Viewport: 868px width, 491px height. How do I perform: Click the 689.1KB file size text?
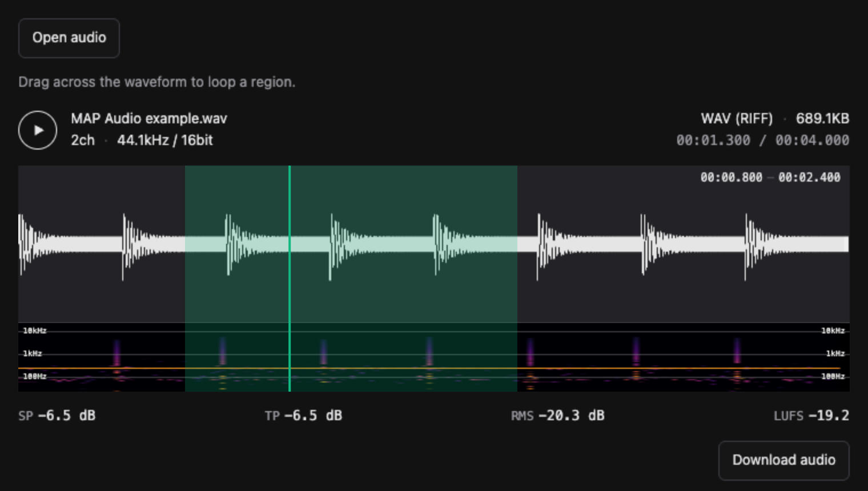[x=822, y=119]
